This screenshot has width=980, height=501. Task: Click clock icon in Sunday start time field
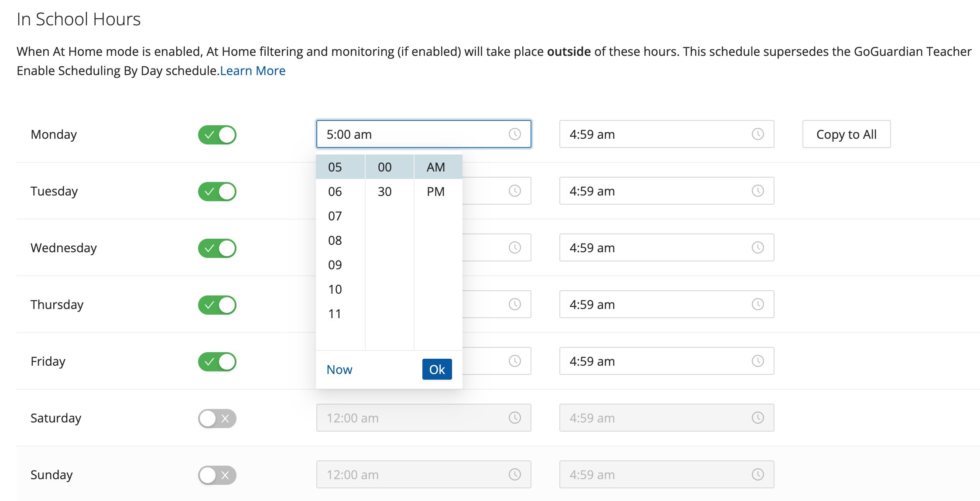[x=515, y=474]
